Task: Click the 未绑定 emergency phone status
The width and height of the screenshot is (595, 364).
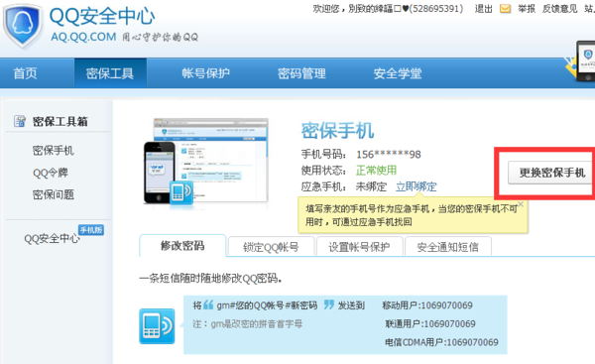Action: (x=371, y=186)
